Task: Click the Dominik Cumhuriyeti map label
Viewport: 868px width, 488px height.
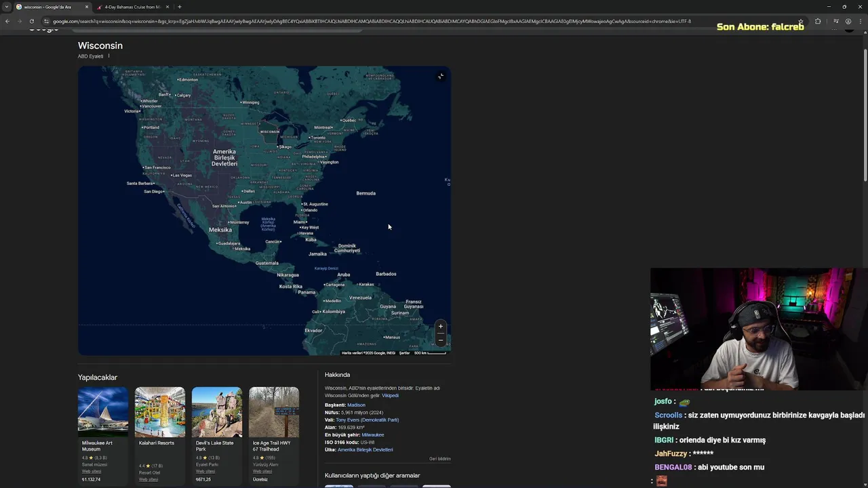Action: click(x=347, y=248)
